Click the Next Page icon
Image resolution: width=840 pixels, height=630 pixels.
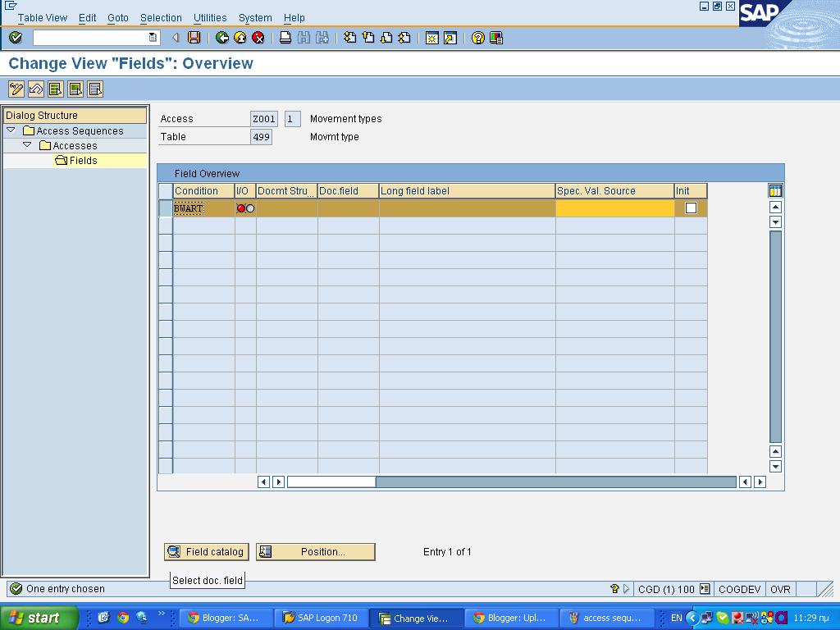coord(386,38)
